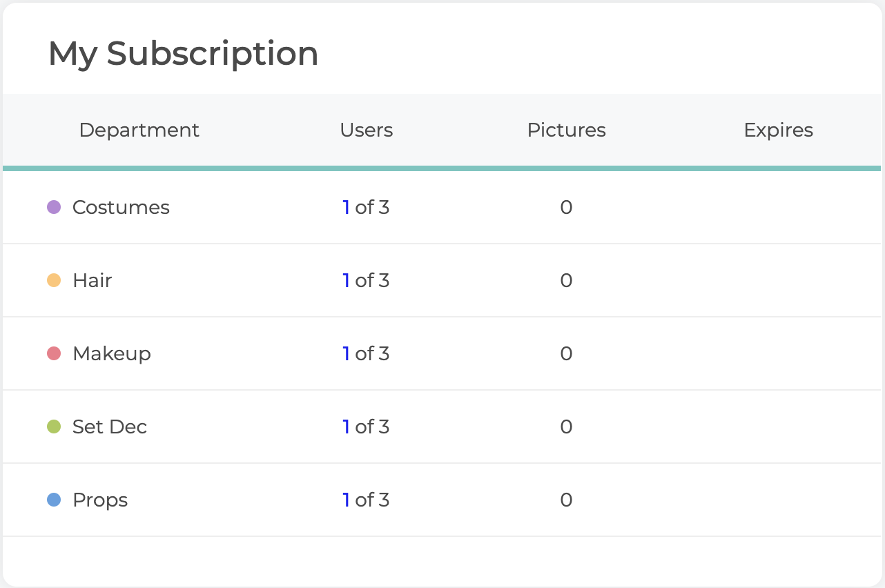The width and height of the screenshot is (885, 588).
Task: Click the Expires column header
Action: (x=779, y=130)
